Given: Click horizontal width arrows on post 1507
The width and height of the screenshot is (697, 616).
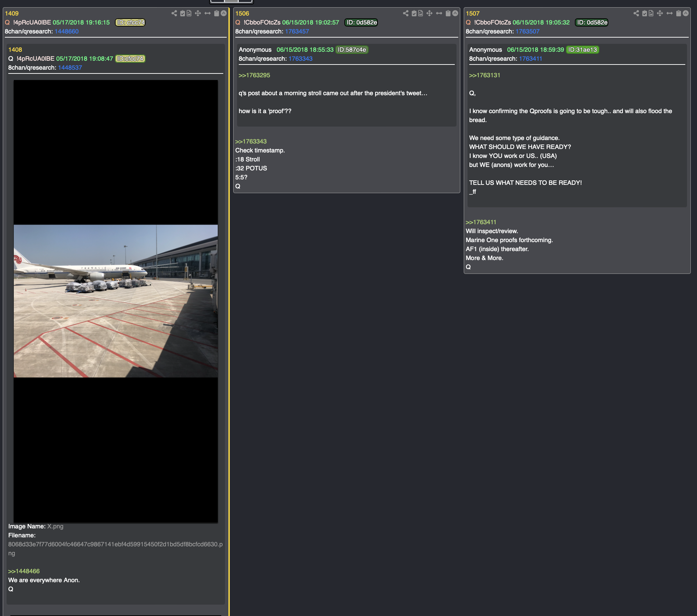Looking at the screenshot, I should point(669,13).
